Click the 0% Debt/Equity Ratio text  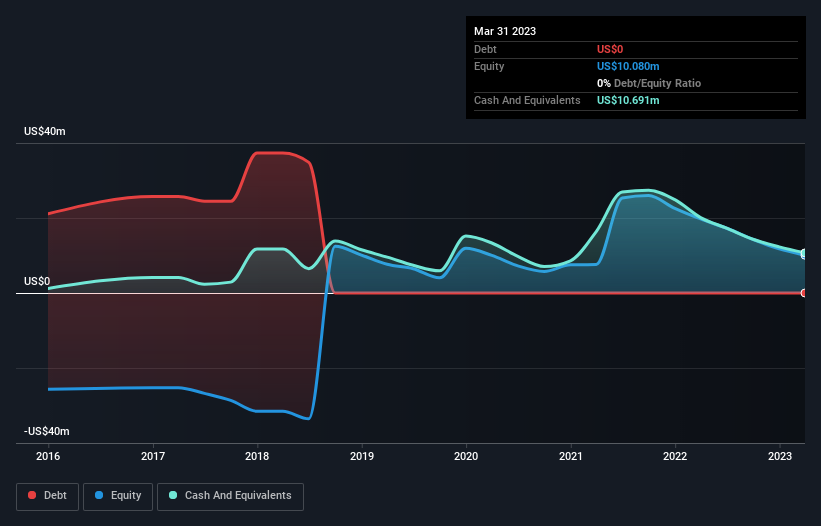pyautogui.click(x=649, y=83)
